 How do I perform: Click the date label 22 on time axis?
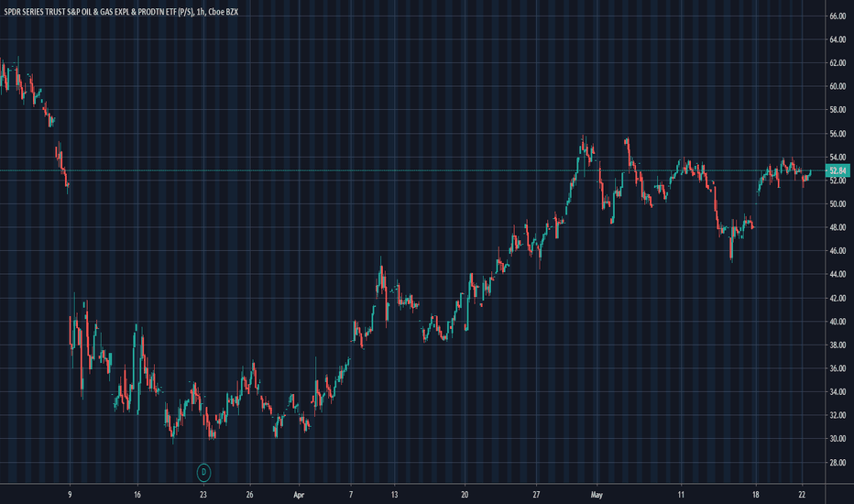point(803,495)
